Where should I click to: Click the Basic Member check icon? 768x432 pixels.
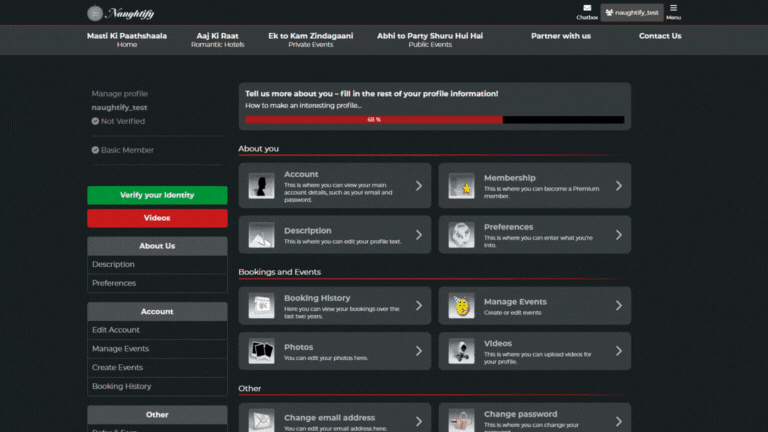[x=95, y=150]
